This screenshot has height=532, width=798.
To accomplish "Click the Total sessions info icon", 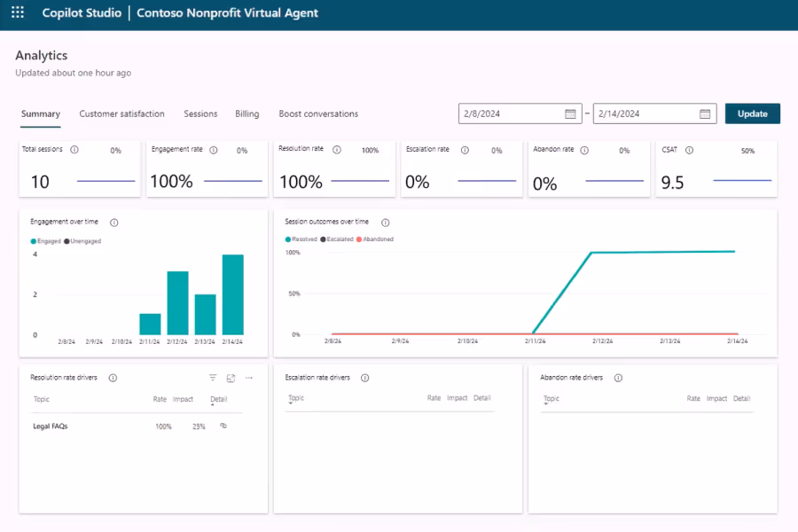I will click(74, 150).
